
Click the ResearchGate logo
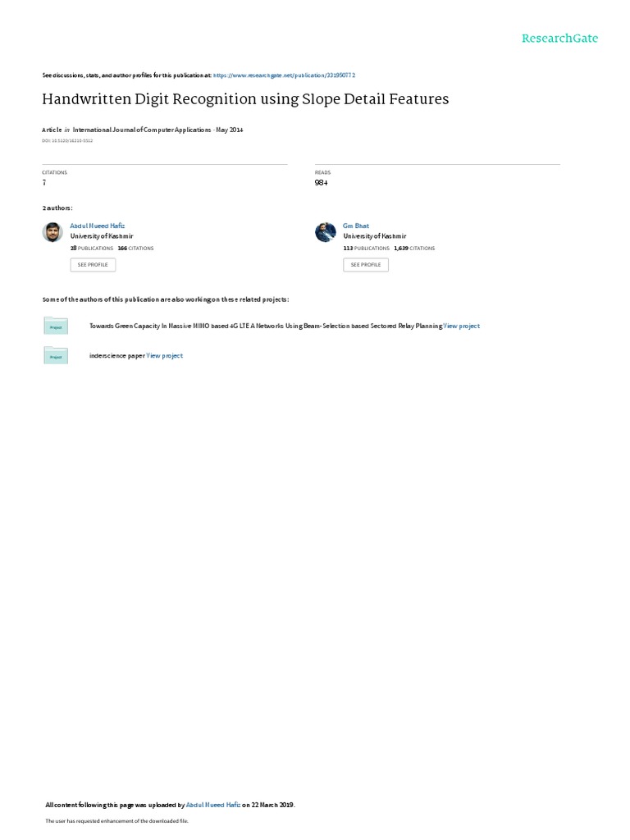pos(559,39)
